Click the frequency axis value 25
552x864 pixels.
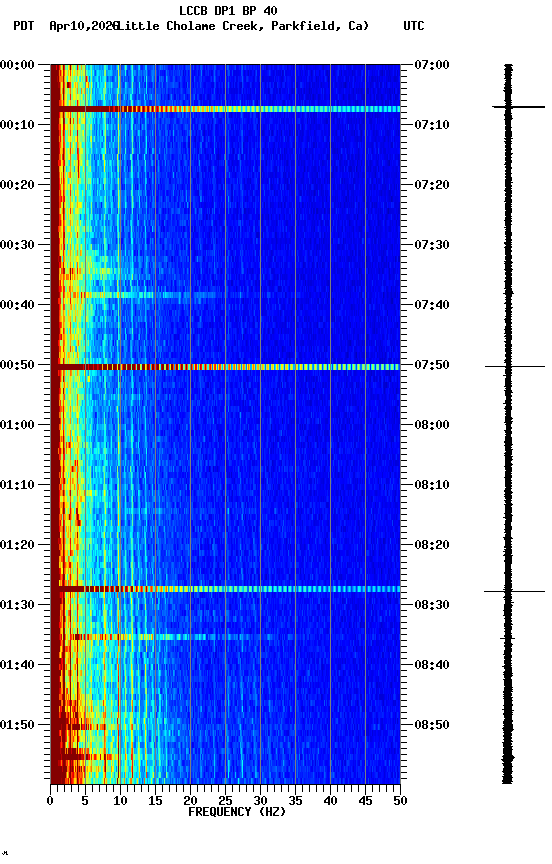point(225,801)
